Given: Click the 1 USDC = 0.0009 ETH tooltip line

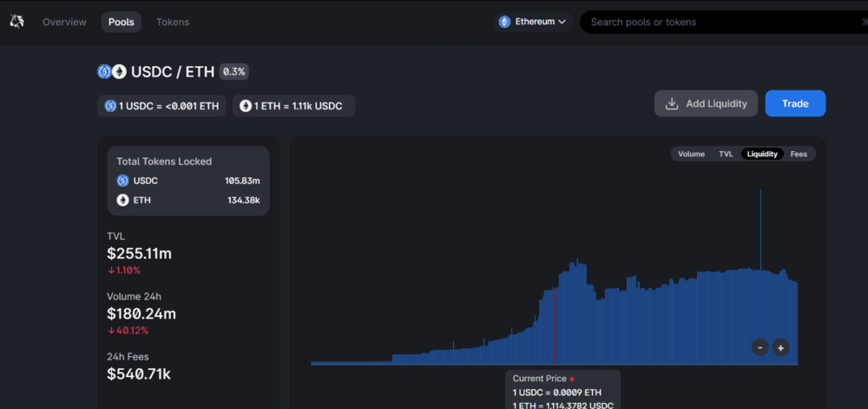Looking at the screenshot, I should 557,393.
